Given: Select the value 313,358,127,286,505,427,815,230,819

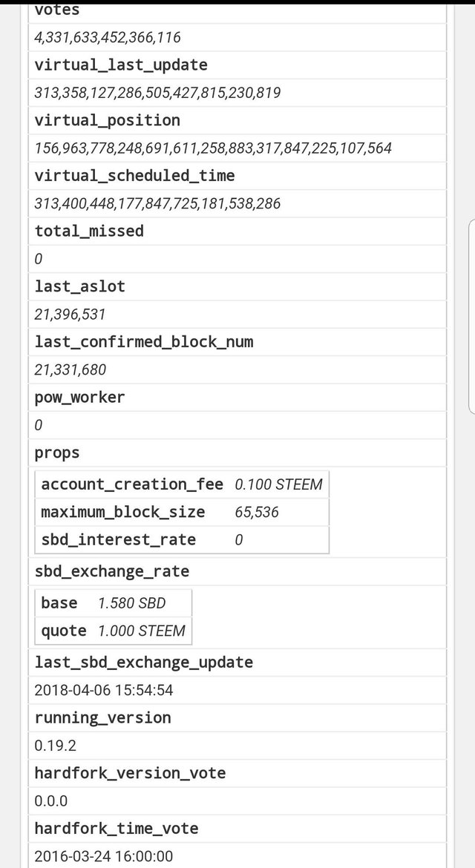Looking at the screenshot, I should click(157, 93).
